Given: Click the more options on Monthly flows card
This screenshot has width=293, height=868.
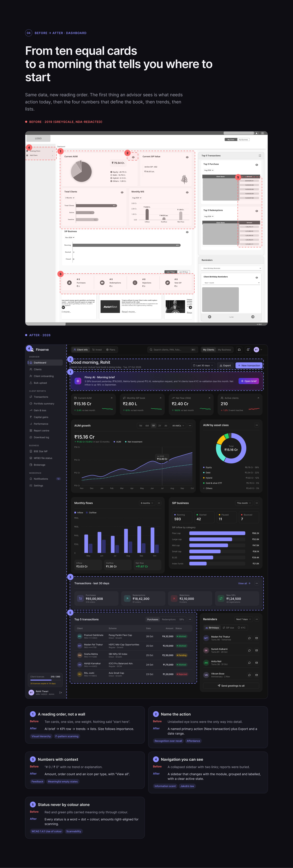Looking at the screenshot, I should point(159,503).
